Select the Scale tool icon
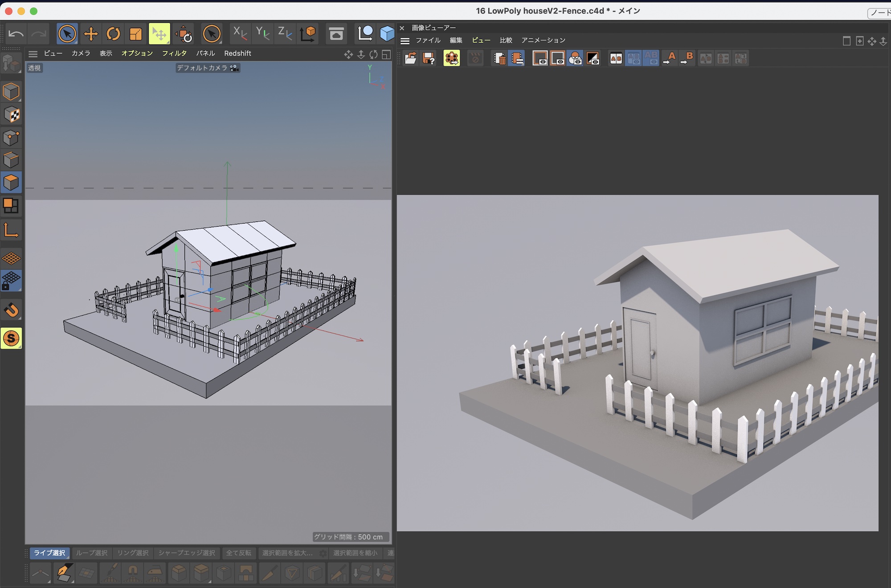The image size is (891, 588). (136, 34)
